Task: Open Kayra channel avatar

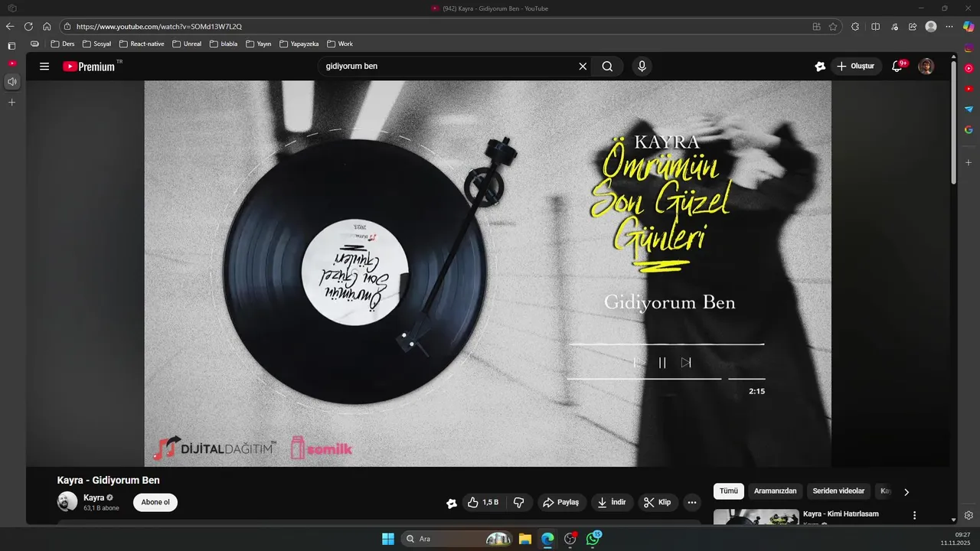Action: click(x=67, y=502)
